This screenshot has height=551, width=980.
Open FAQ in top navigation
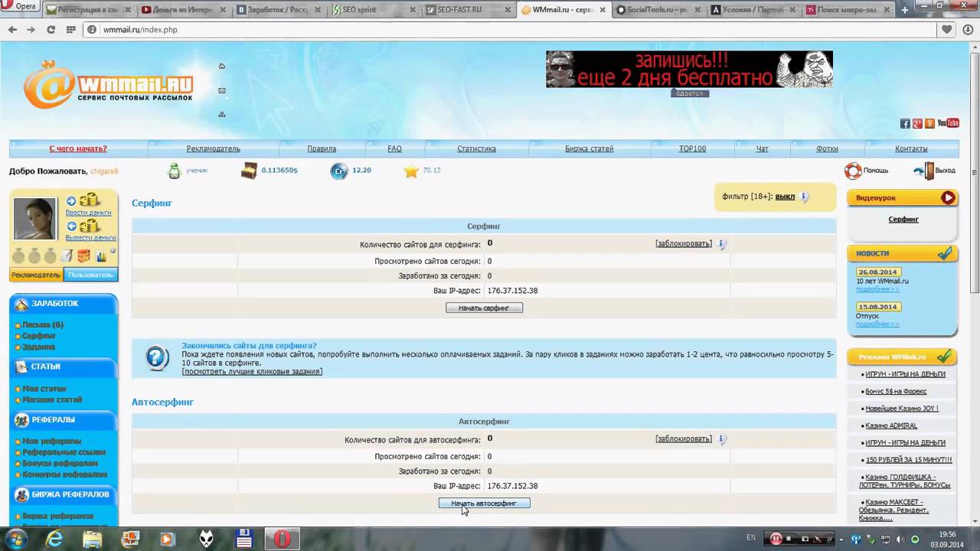pos(394,148)
